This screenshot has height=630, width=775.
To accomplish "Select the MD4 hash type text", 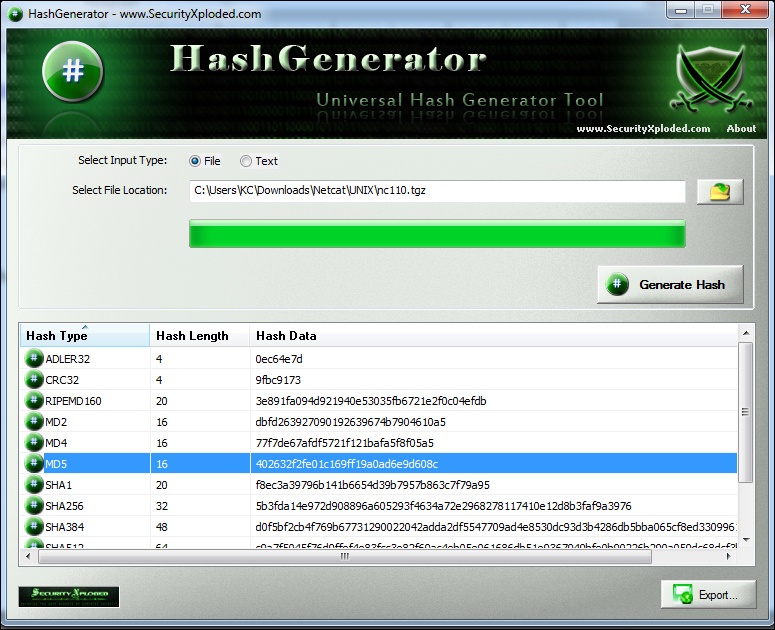I will [x=56, y=443].
